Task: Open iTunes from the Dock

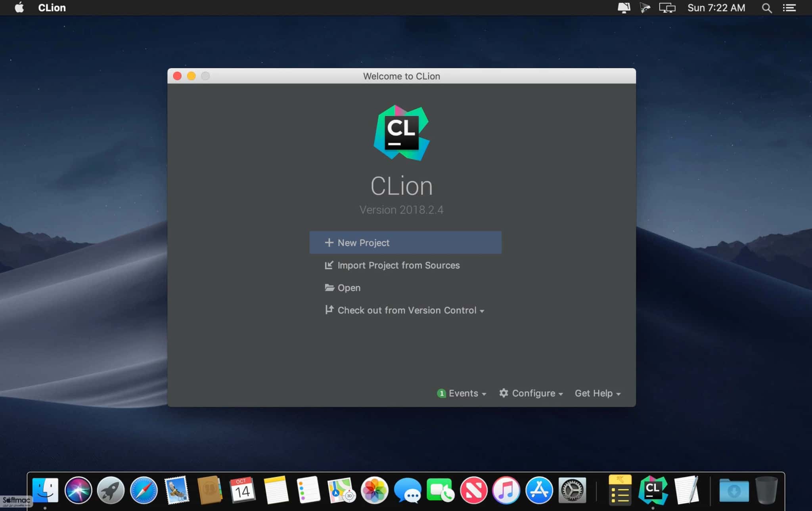Action: [506, 490]
